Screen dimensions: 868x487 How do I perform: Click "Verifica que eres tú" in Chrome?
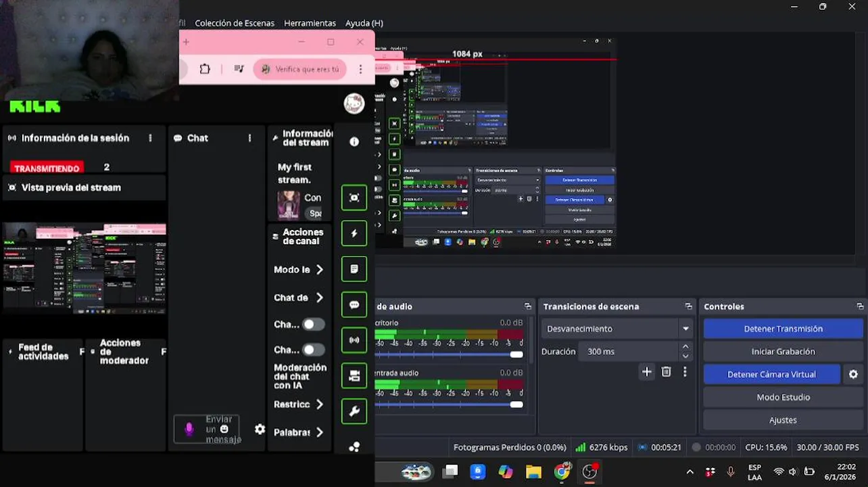pos(299,69)
